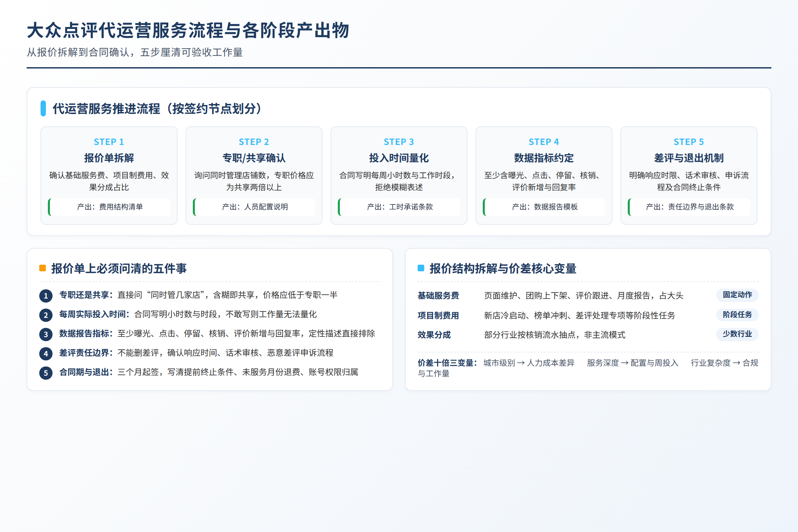Click the description 部分行业按核销流水抽点，非主流模式
Screen dimensions: 798x532
tap(555, 335)
